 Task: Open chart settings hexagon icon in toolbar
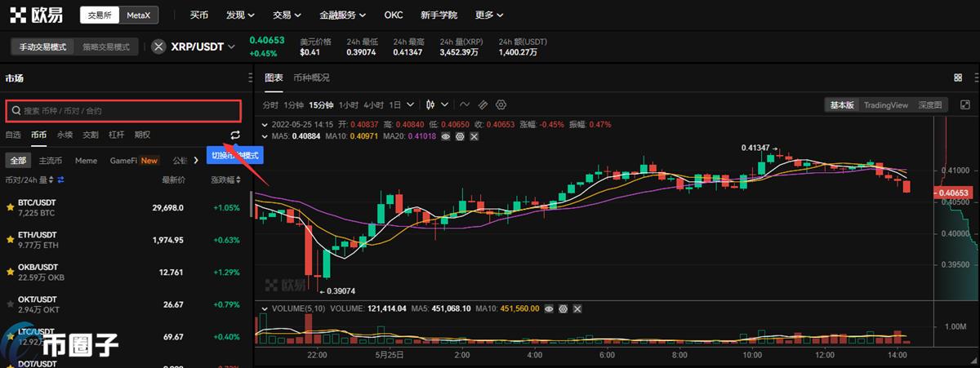(x=501, y=104)
